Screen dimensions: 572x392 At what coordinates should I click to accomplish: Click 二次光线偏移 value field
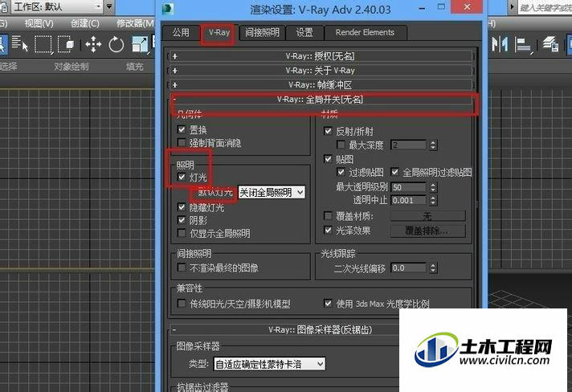click(x=408, y=268)
